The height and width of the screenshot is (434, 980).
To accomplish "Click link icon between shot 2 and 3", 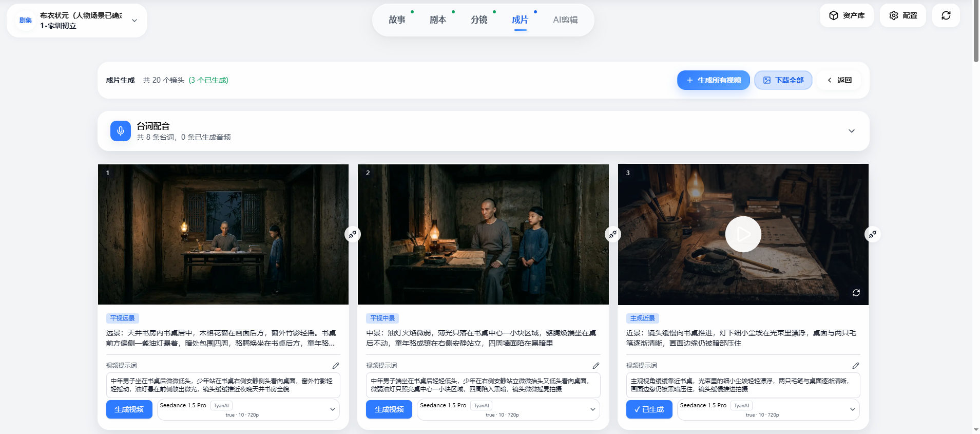I will (613, 234).
